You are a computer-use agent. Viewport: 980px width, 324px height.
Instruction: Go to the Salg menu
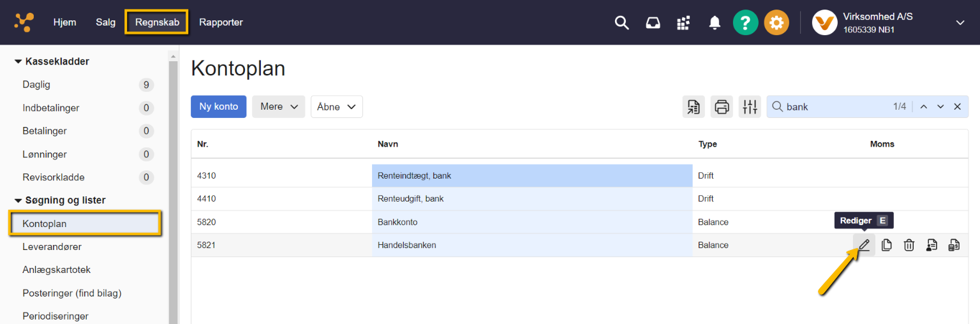[106, 22]
